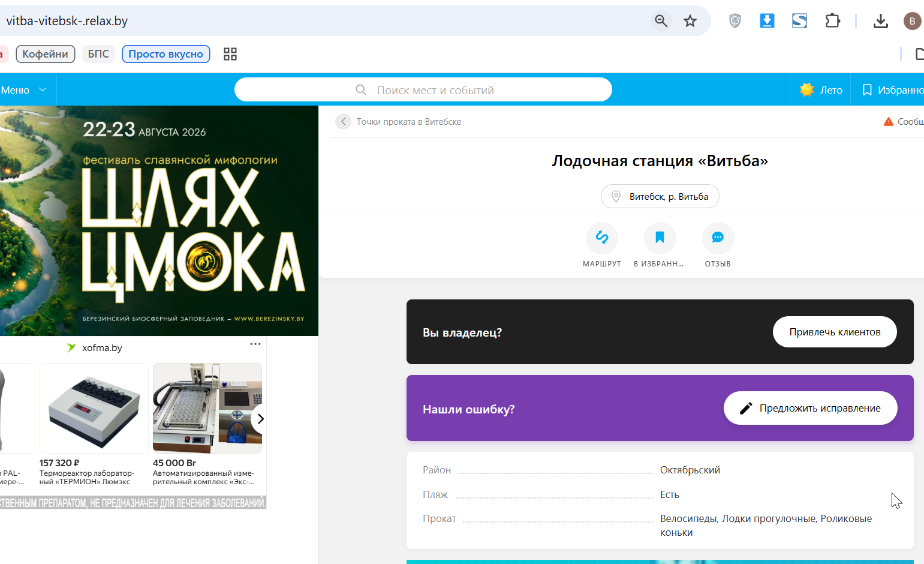Click the bookmark star in address bar
Viewport: 924px width, 564px height.
pos(690,21)
